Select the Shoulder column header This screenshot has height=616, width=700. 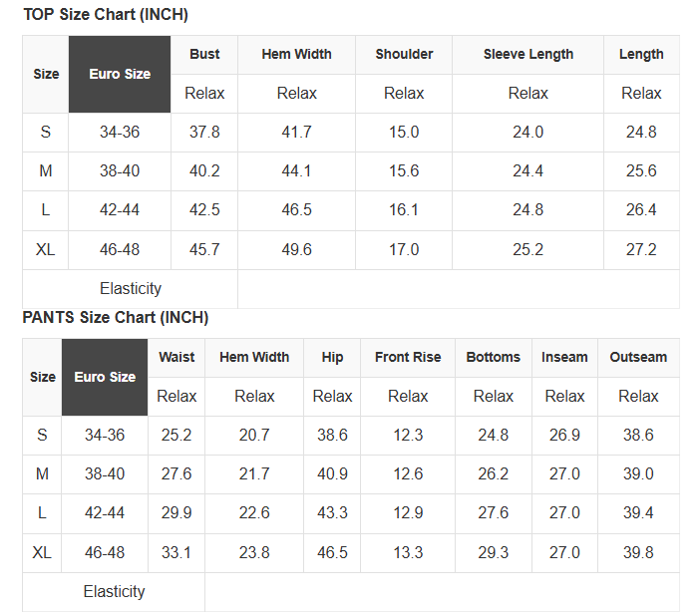tap(404, 55)
